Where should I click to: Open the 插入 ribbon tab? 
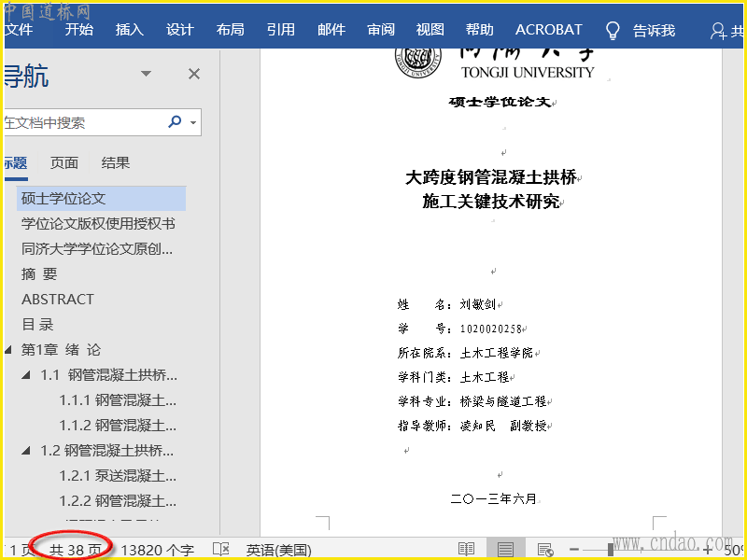coord(130,30)
